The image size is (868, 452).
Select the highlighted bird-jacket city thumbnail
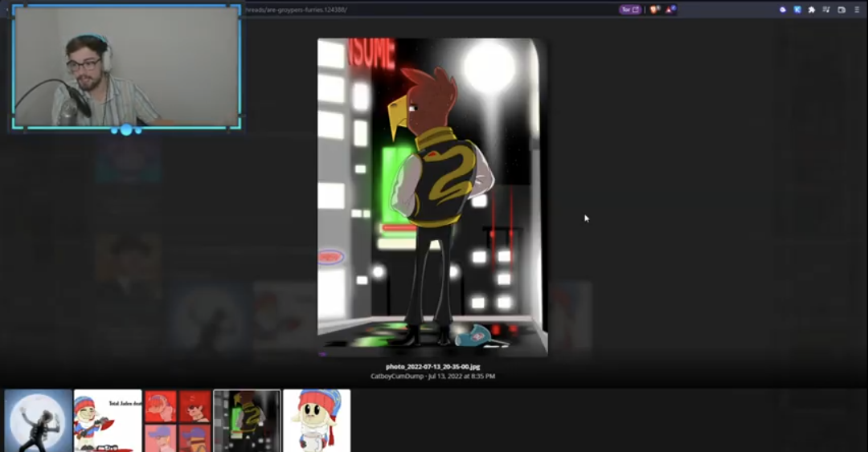(x=247, y=421)
